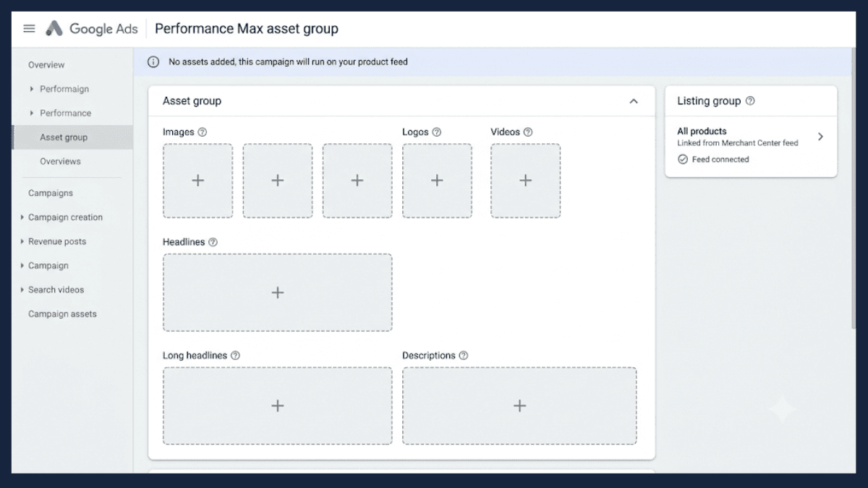868x488 pixels.
Task: Open Overviews in sidebar
Action: (60, 161)
